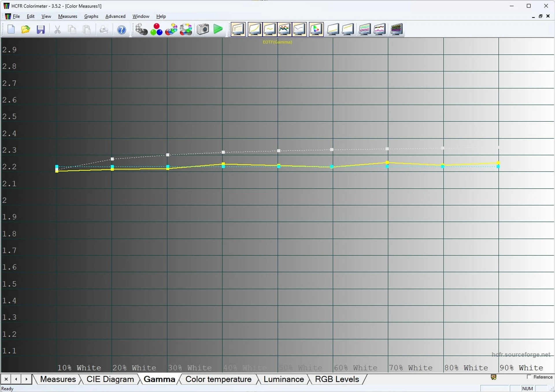The height and width of the screenshot is (392, 555).
Task: Click the '10% White' axis label
Action: coord(79,367)
